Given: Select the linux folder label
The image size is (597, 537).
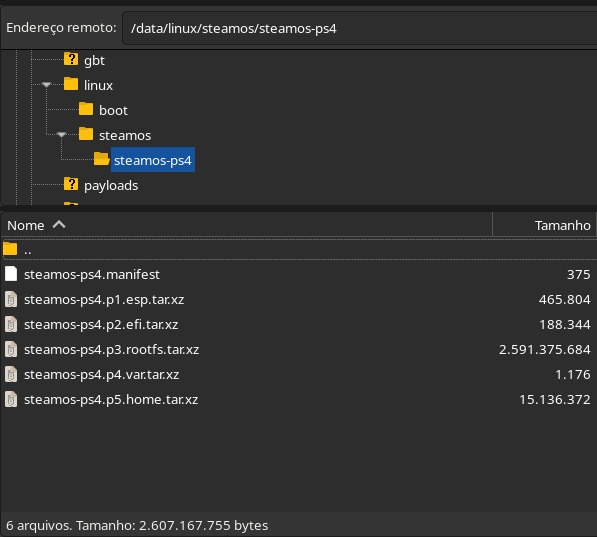Looking at the screenshot, I should pos(98,85).
